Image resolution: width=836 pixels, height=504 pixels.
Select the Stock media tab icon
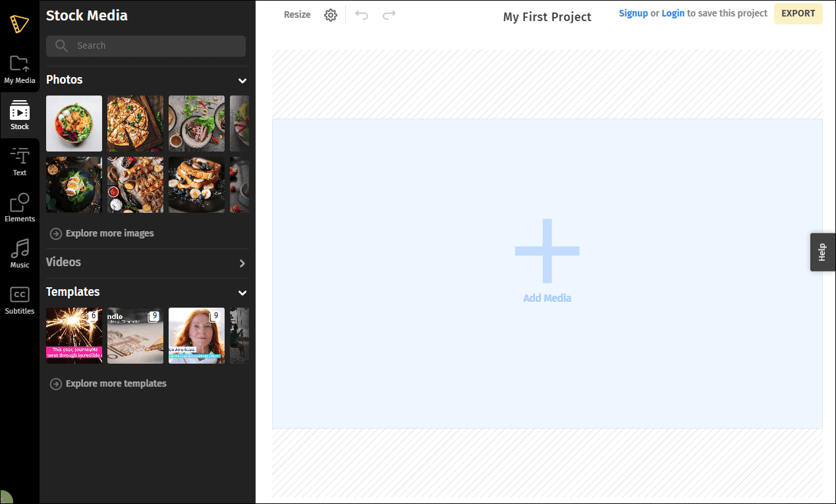[x=20, y=113]
